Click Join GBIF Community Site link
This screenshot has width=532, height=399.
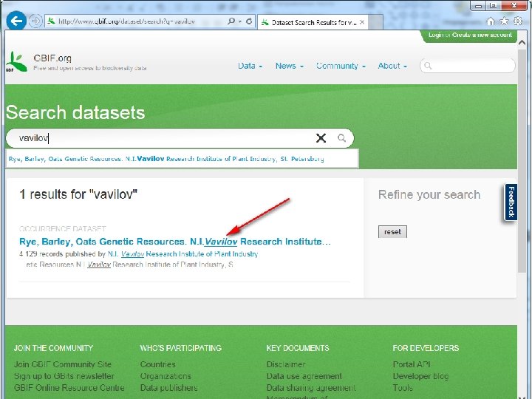tap(62, 364)
